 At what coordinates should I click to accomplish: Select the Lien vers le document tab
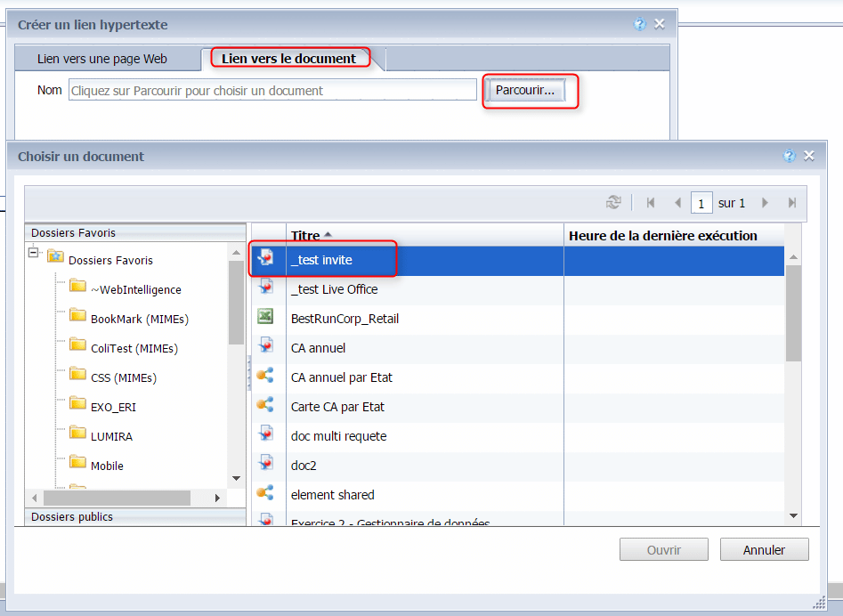(x=289, y=58)
